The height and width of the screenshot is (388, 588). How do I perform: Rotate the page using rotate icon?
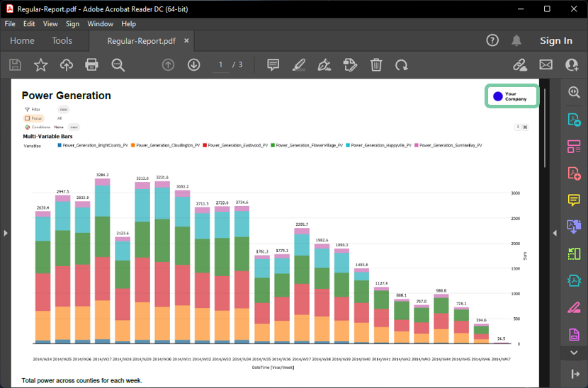tap(402, 65)
